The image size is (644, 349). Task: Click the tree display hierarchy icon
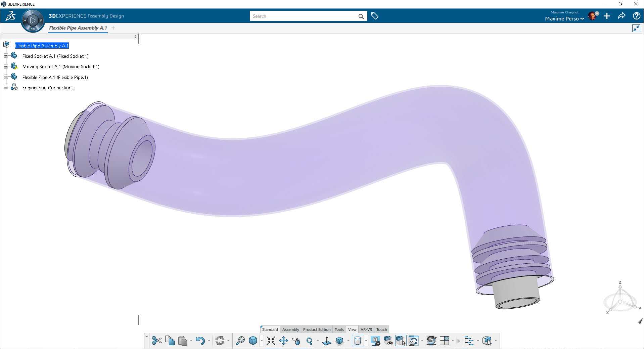[469, 341]
